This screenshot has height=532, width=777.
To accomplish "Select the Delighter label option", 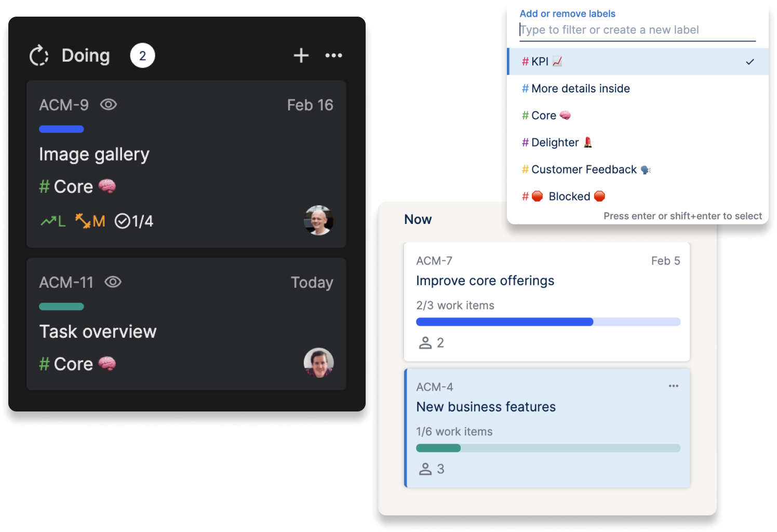I will tap(555, 142).
